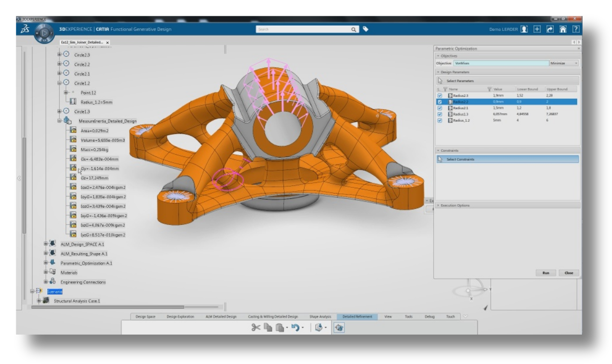612x364 pixels.
Task: Click the Cut scissors icon
Action: (x=256, y=327)
